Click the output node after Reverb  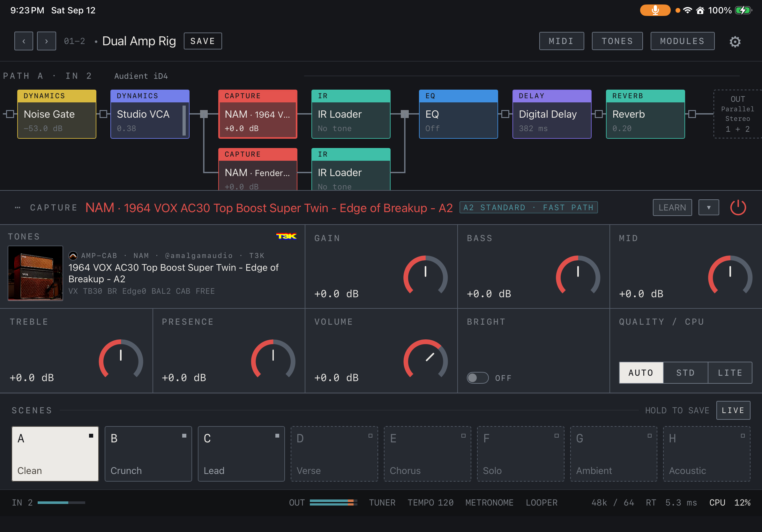(692, 114)
